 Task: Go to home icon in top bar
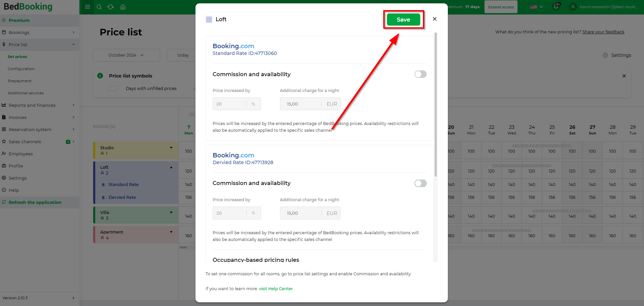[123, 7]
